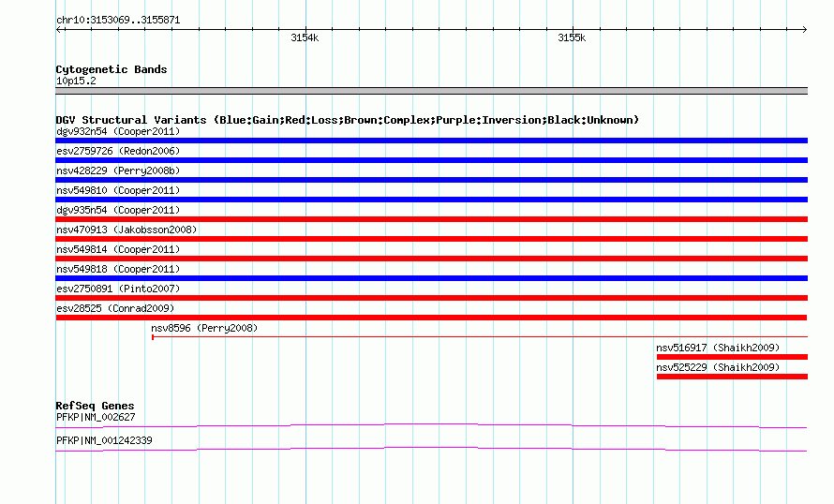This screenshot has height=504, width=834.
Task: Open variant label nsv8596 (Perry2008)
Action: coord(204,328)
